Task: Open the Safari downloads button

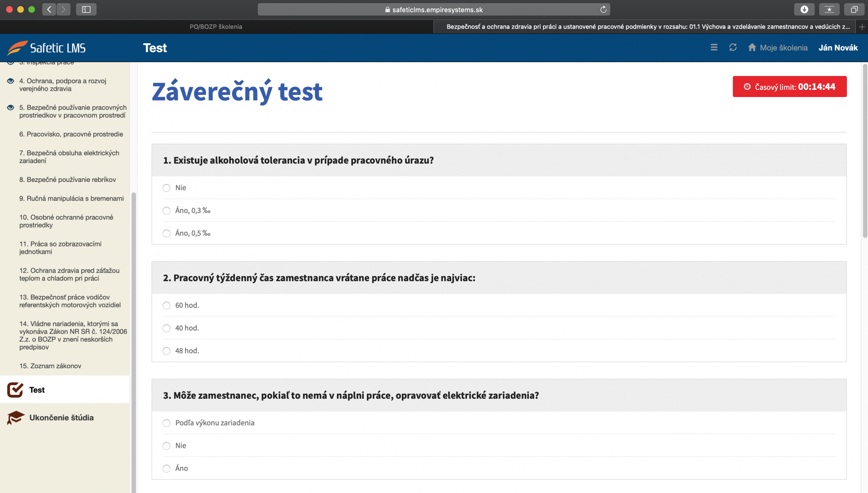Action: click(x=804, y=9)
